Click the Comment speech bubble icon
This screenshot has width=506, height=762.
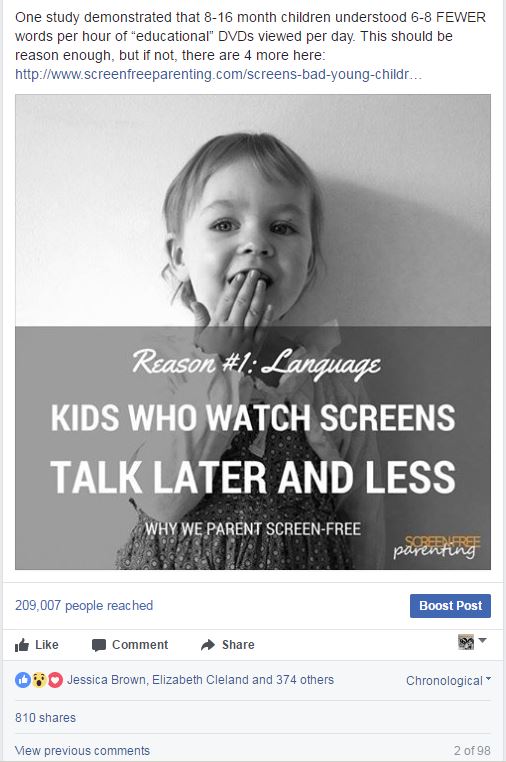[99, 645]
